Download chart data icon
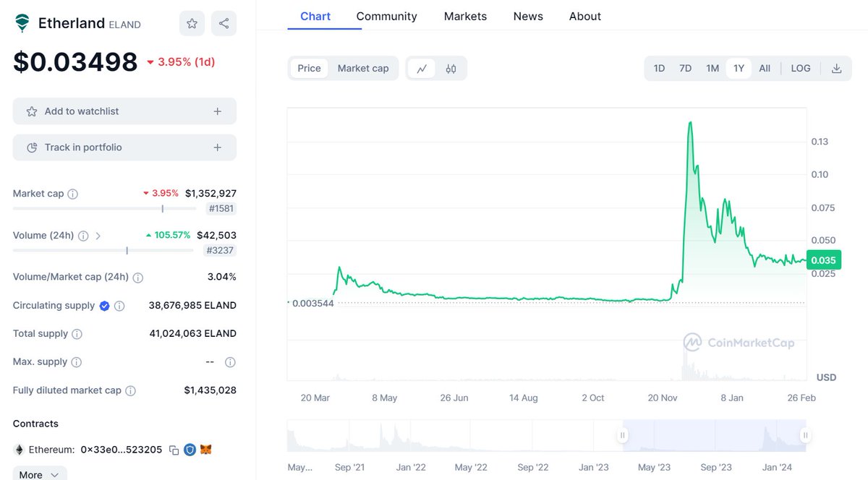Viewport: 868px width, 480px height. click(x=837, y=69)
